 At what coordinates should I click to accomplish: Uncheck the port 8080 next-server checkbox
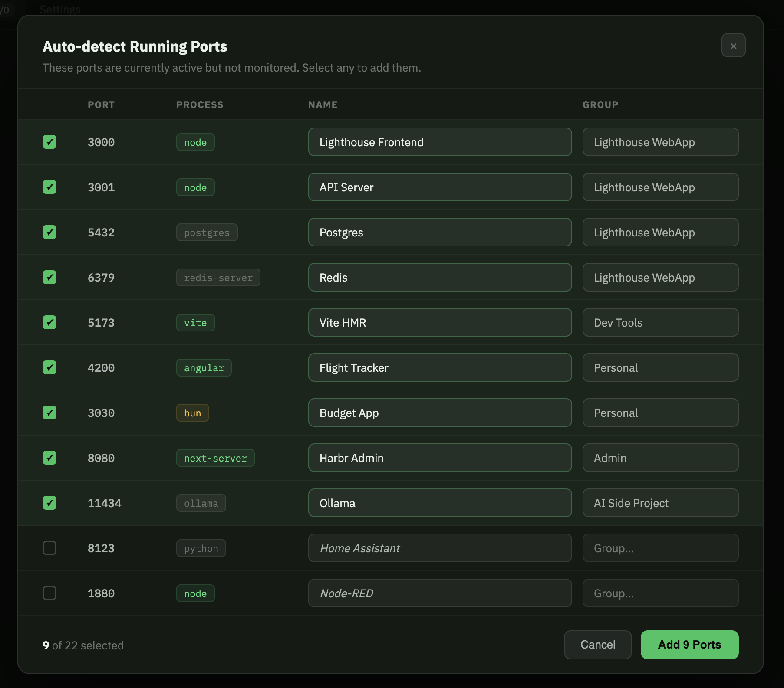(x=49, y=458)
